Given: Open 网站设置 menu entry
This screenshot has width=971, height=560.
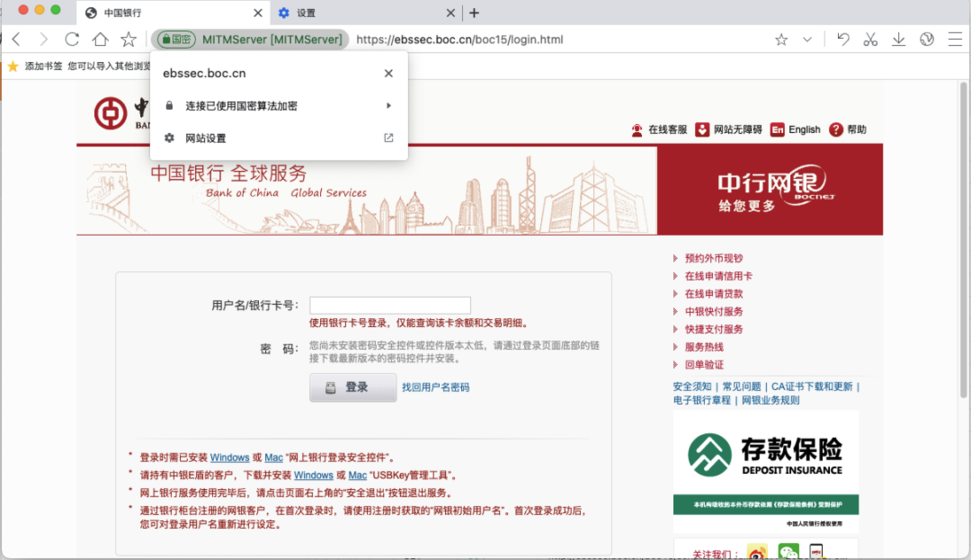Looking at the screenshot, I should pos(279,138).
